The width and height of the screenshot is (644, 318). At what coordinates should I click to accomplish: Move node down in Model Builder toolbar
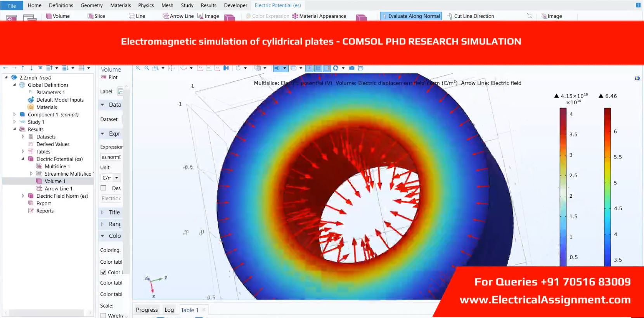[x=31, y=68]
